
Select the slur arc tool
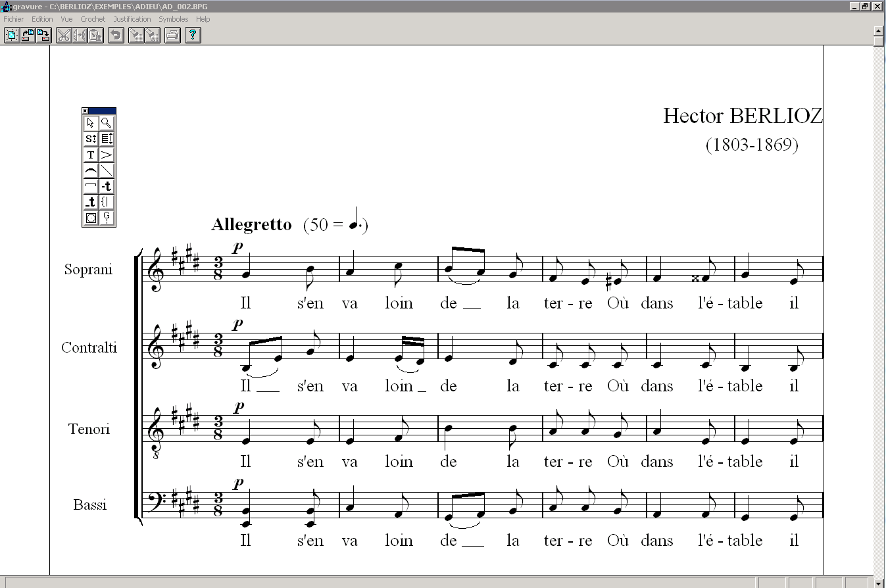pyautogui.click(x=91, y=170)
